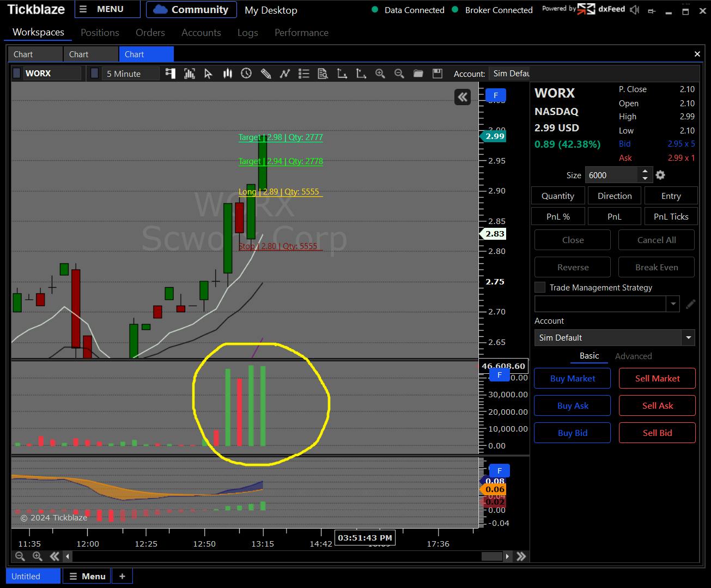Select the pencil drawing tool
Screen dimensions: 711x588
[265, 74]
